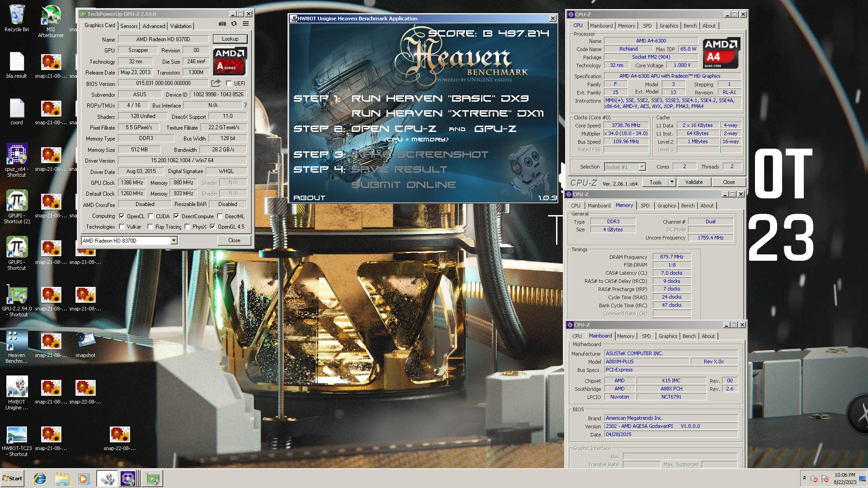Open the Recycle Bin desktop icon
The image size is (868, 488).
coord(17,19)
